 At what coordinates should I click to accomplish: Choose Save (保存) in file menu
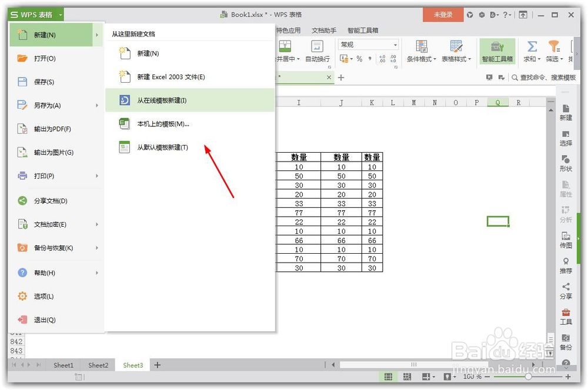[x=56, y=82]
